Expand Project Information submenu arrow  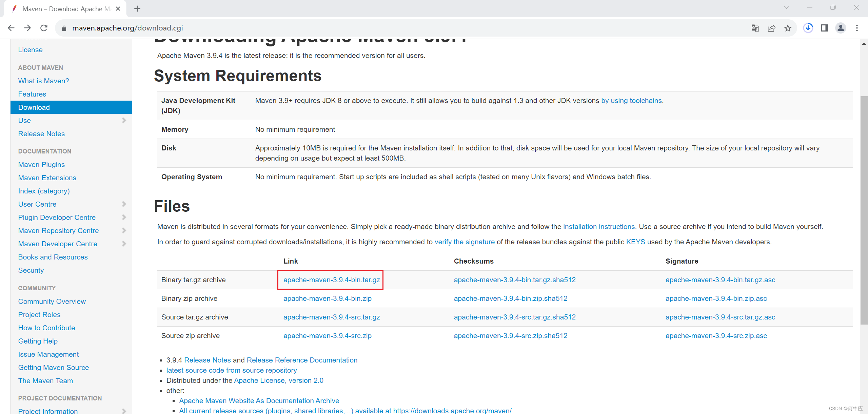124,411
